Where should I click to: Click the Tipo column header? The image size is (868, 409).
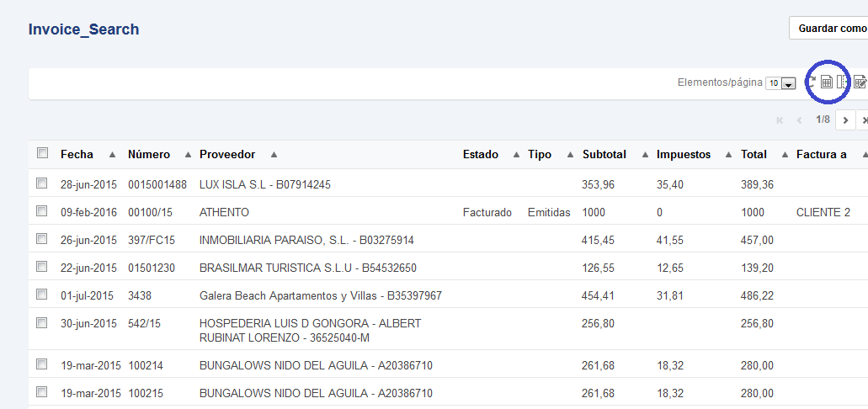click(540, 154)
